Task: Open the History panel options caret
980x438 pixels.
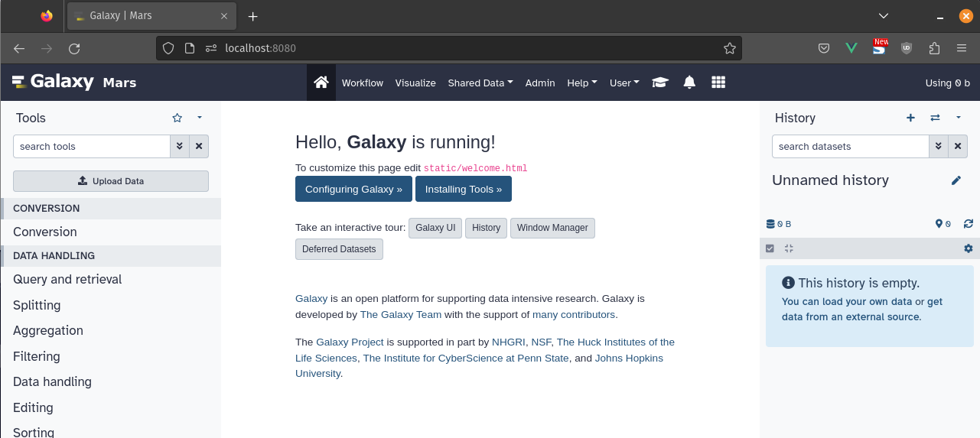Action: coord(959,118)
